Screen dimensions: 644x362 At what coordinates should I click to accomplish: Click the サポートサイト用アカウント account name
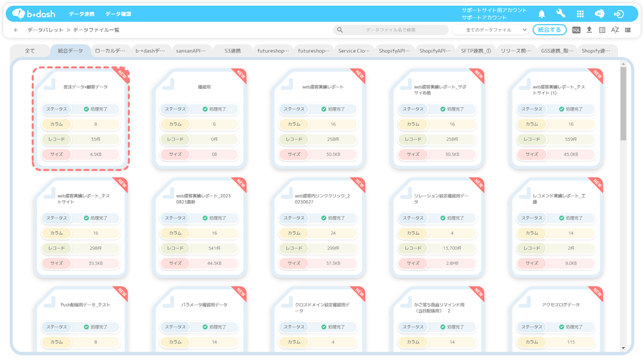494,10
